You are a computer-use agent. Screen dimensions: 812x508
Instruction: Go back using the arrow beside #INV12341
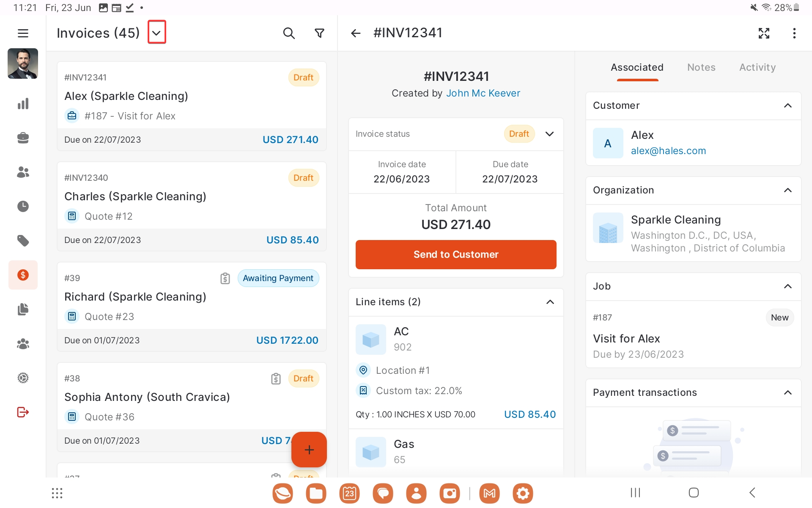pyautogui.click(x=356, y=33)
